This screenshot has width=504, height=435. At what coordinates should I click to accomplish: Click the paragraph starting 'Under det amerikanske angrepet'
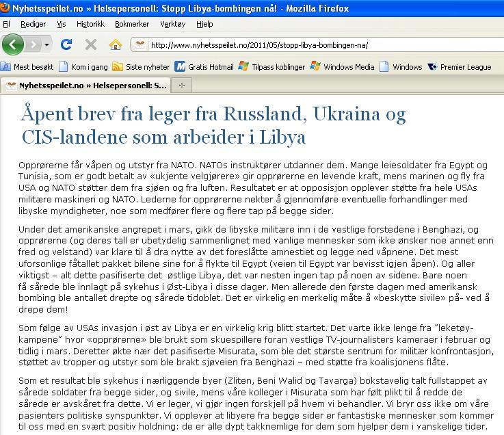[x=256, y=269]
